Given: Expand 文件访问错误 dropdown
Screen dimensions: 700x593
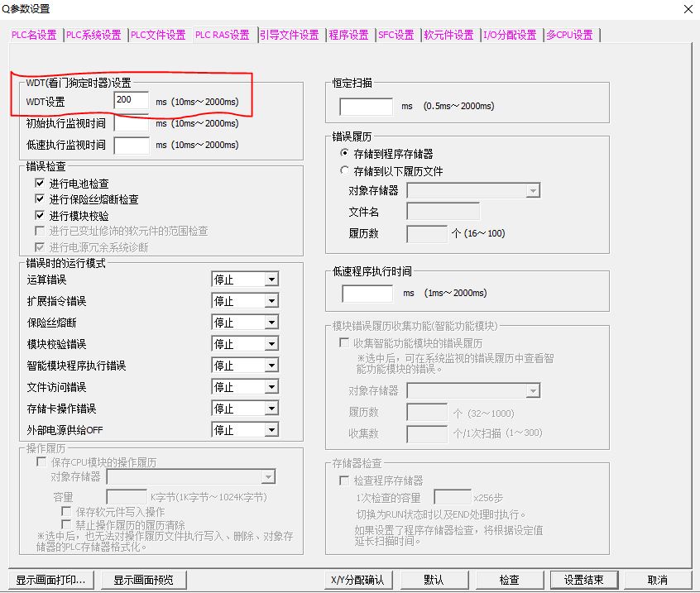Looking at the screenshot, I should pos(271,387).
